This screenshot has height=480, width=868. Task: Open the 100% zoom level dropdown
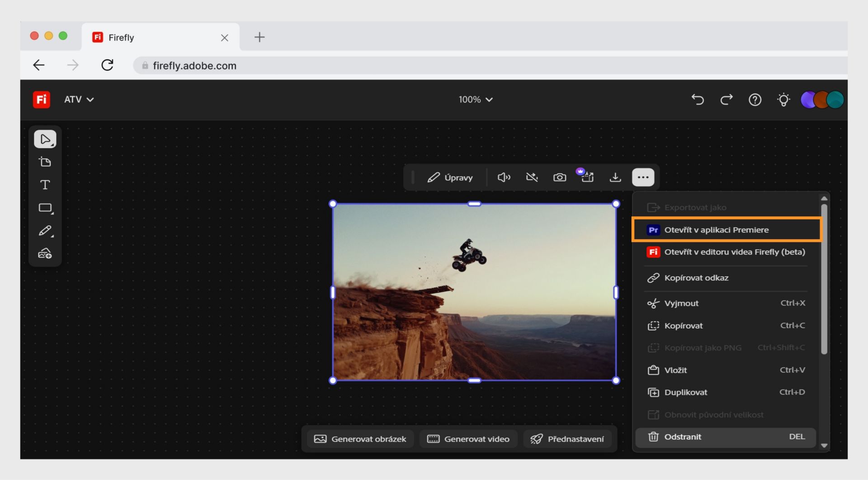[x=476, y=100]
